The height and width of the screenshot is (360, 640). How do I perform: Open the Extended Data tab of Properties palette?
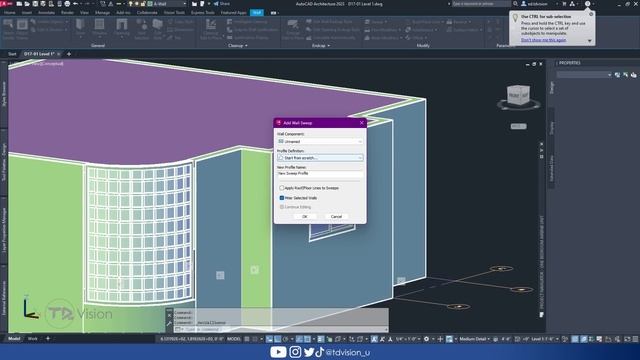pyautogui.click(x=552, y=168)
